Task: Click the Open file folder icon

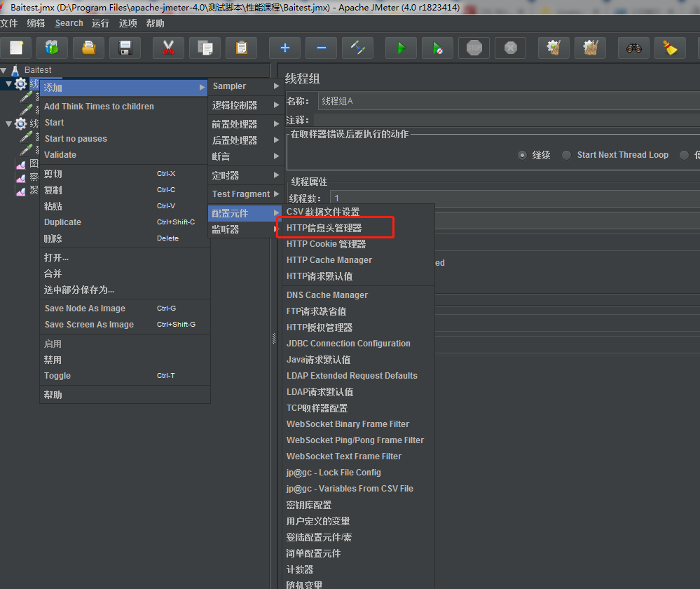Action: (89, 48)
